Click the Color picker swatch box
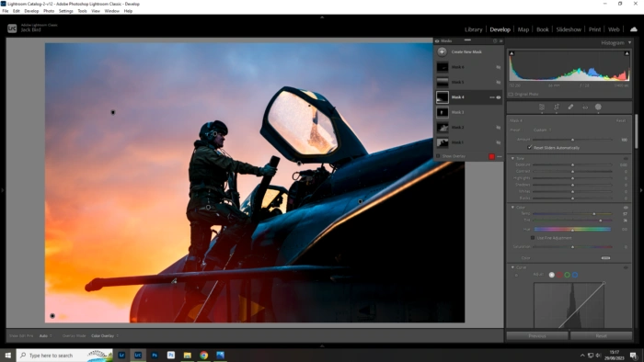Image resolution: width=644 pixels, height=362 pixels. (605, 258)
